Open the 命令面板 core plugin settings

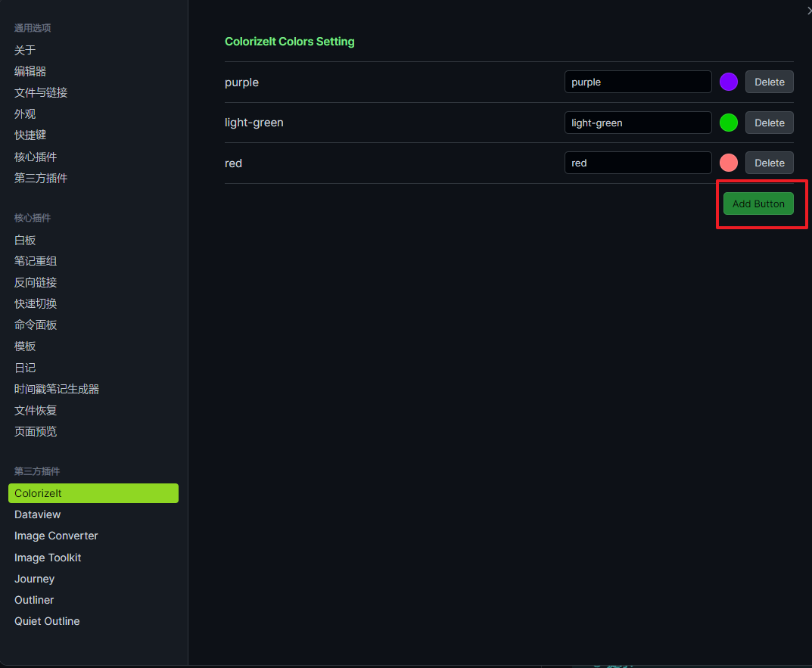tap(36, 325)
